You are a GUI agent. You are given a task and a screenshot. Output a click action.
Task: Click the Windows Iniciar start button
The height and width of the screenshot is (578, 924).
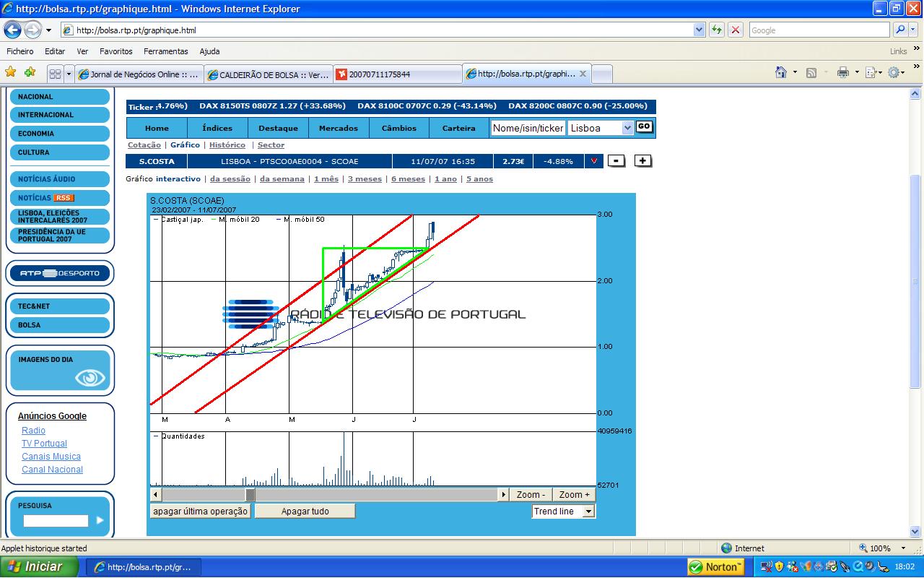click(39, 566)
